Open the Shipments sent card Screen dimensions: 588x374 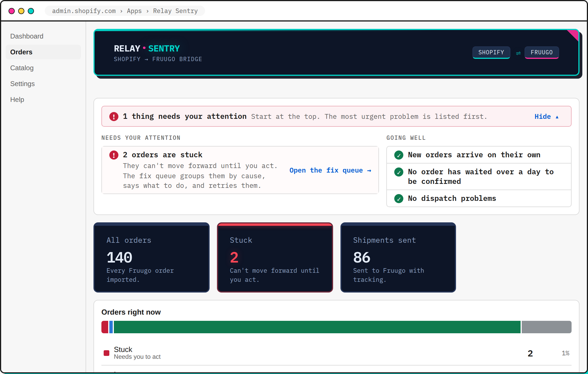398,257
